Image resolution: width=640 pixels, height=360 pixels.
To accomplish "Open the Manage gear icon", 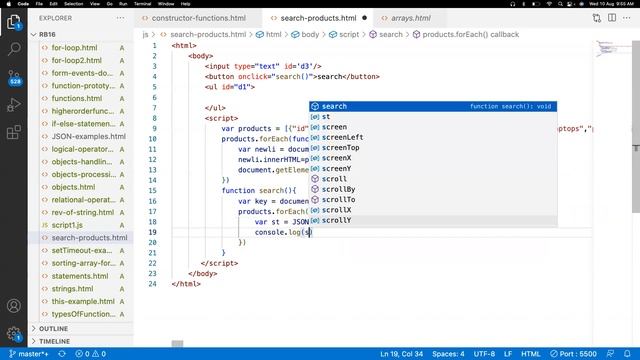I will coord(13,333).
